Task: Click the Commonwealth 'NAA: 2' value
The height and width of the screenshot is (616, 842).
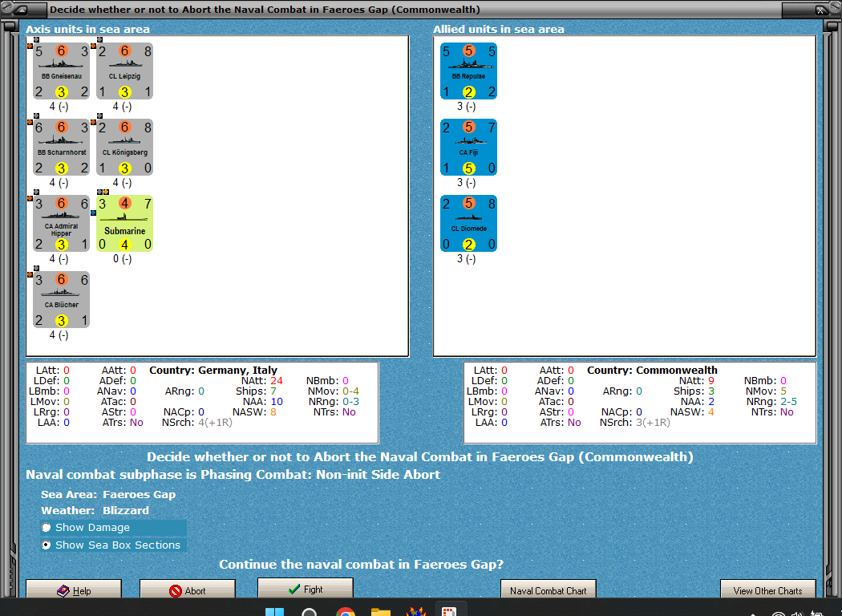Action: 698,401
